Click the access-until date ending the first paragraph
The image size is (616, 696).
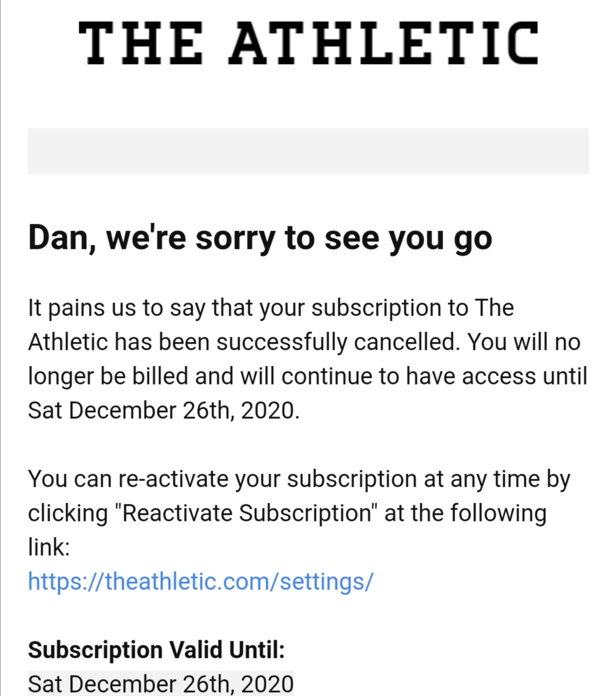163,410
